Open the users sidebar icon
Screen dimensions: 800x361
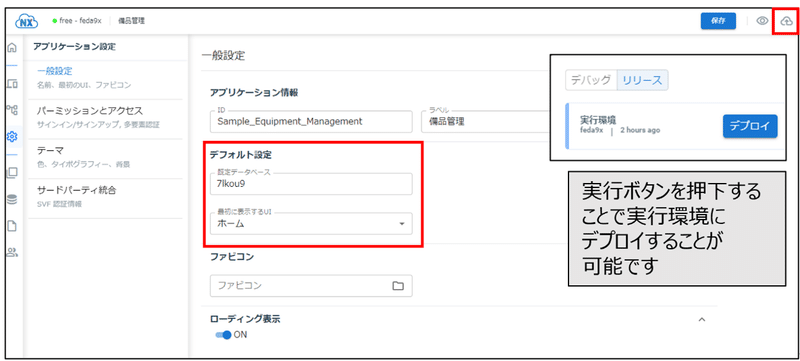point(12,252)
